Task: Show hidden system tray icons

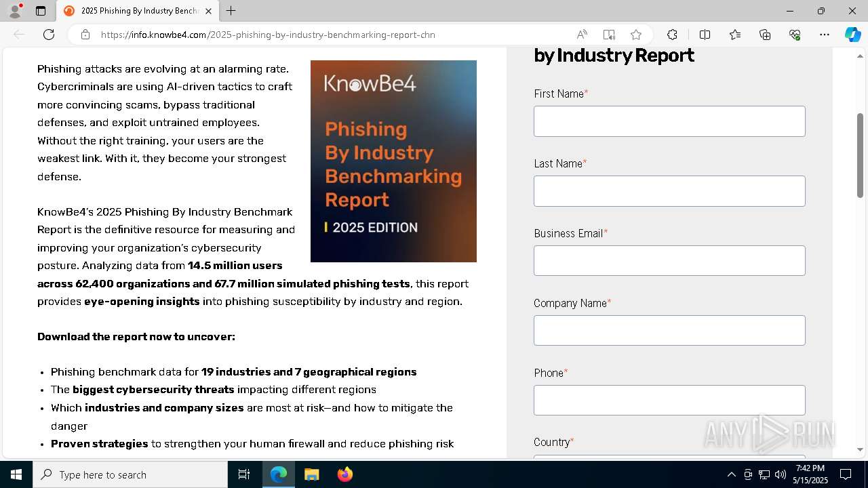Action: tap(731, 474)
